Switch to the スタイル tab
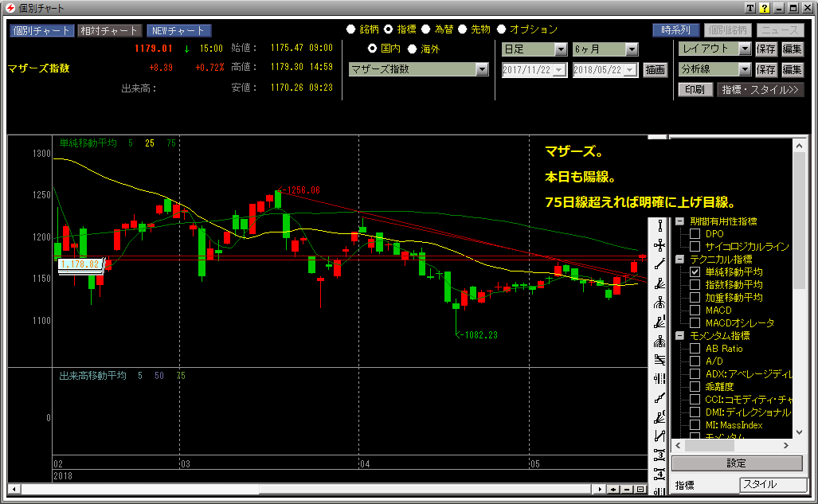The height and width of the screenshot is (504, 818). coord(773,485)
